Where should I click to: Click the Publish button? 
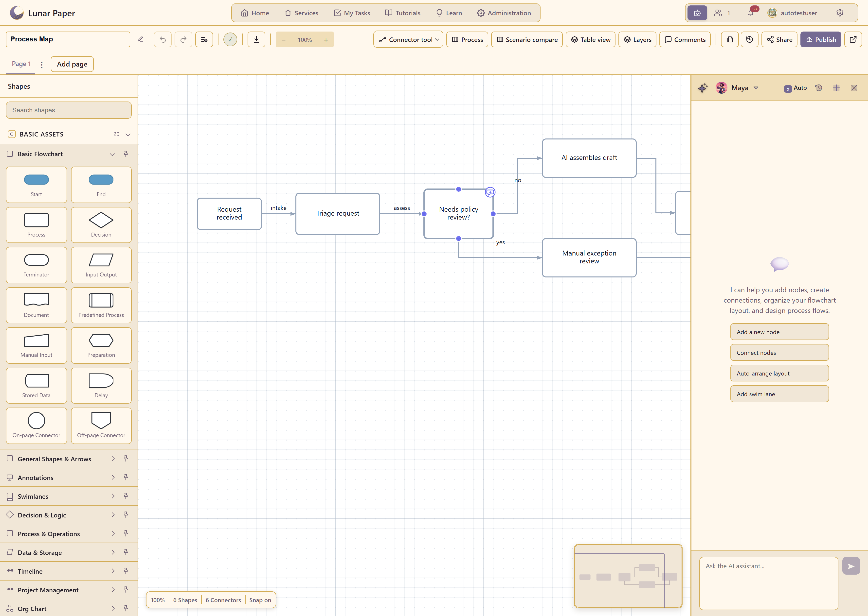tap(821, 39)
